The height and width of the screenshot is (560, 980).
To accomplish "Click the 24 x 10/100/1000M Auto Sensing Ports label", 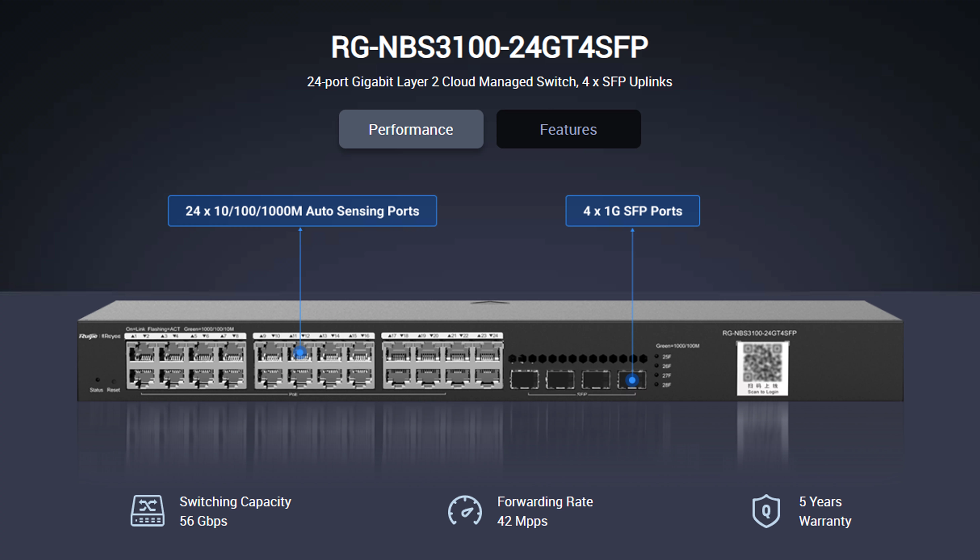I will click(x=302, y=211).
